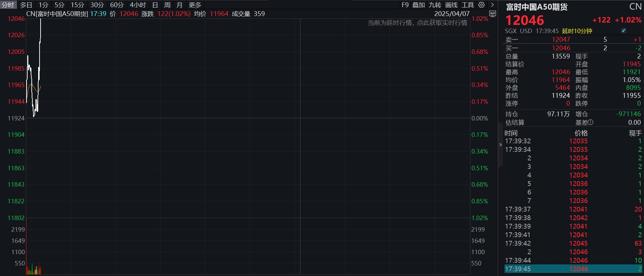Viewport: 644px width, 276px height.
Task: Switch to the 月 monthly chart tab
Action: pos(180,5)
